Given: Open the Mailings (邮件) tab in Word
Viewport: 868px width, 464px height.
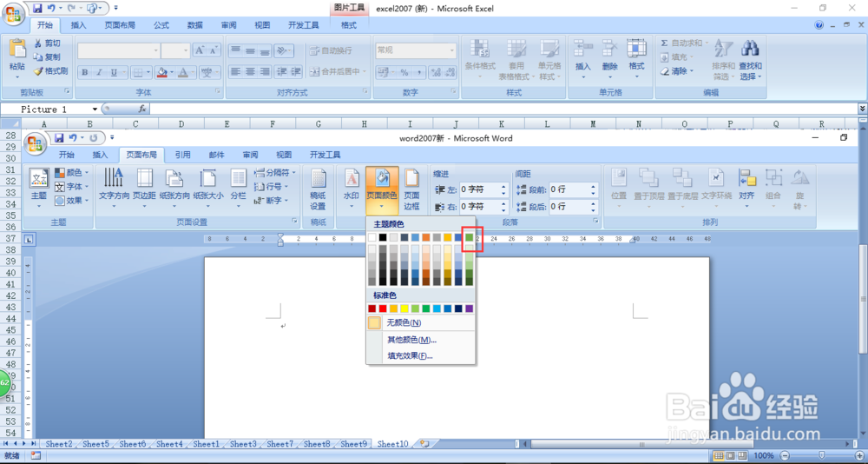Looking at the screenshot, I should coord(216,155).
